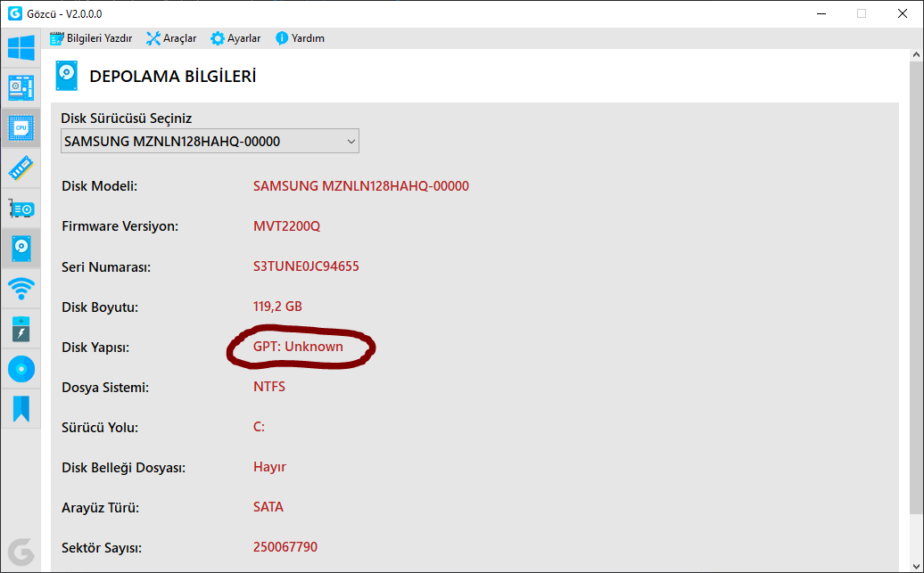
Task: Click the Disk Modeli label
Action: pos(100,186)
